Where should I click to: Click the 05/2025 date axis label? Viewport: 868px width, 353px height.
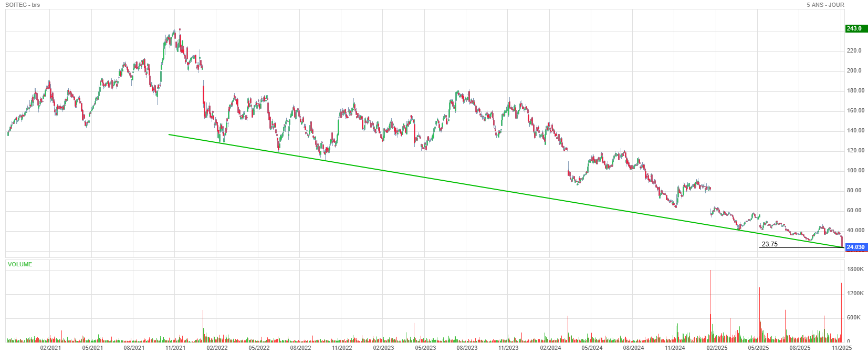758,348
